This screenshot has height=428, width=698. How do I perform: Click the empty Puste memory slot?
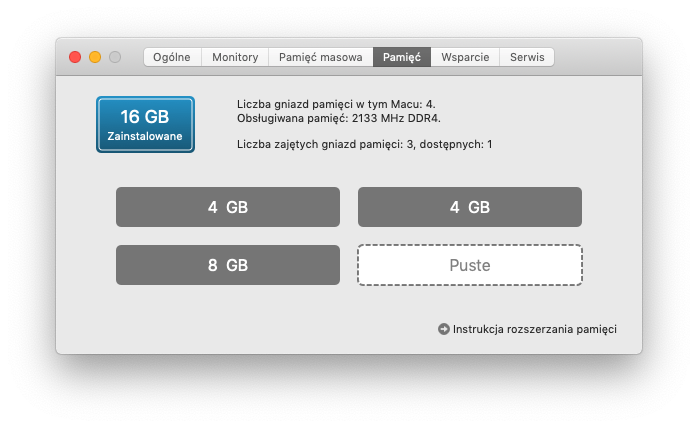click(470, 265)
